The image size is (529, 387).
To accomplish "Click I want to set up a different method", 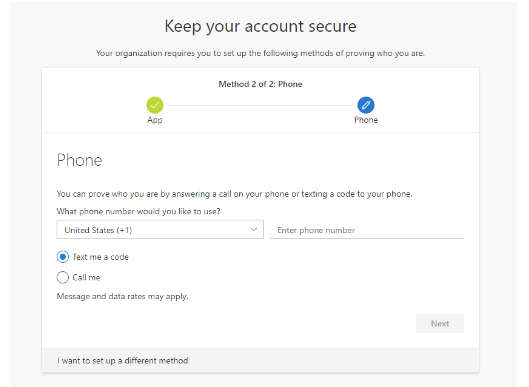I will (122, 361).
